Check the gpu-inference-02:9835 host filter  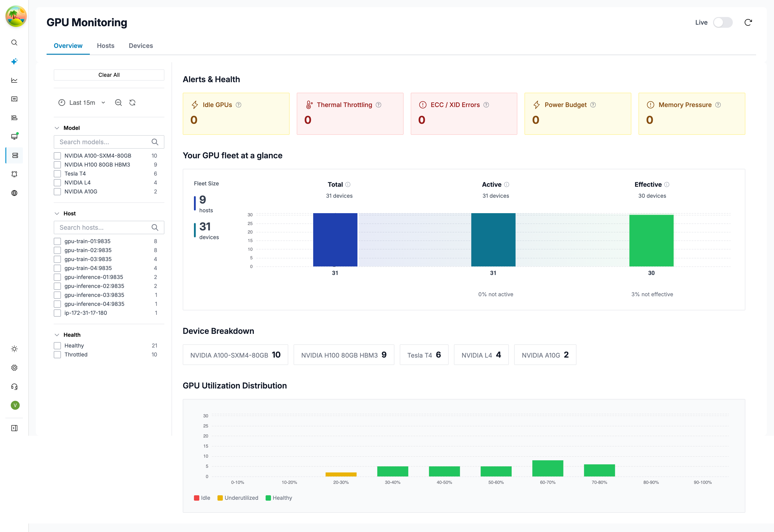[x=57, y=286]
